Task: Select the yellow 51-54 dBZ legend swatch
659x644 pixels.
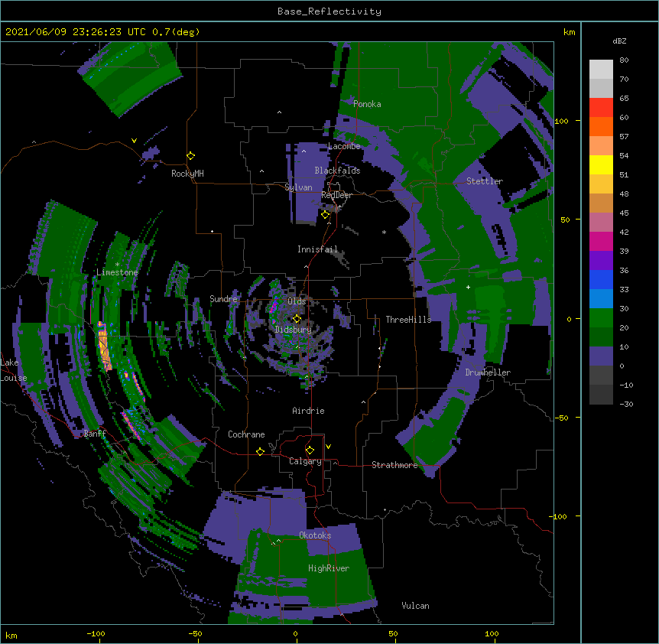Action: coord(601,164)
